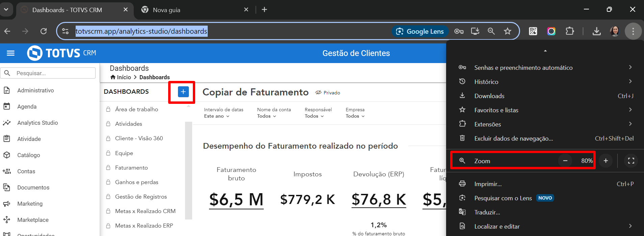Go back to previous page
The height and width of the screenshot is (236, 644).
(7, 31)
